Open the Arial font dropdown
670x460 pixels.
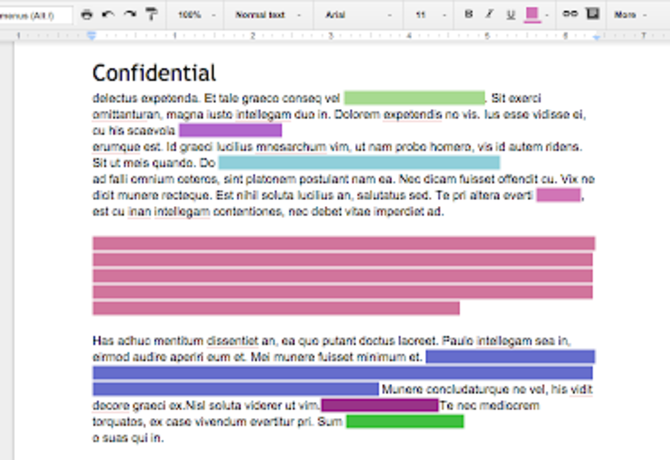click(x=358, y=15)
